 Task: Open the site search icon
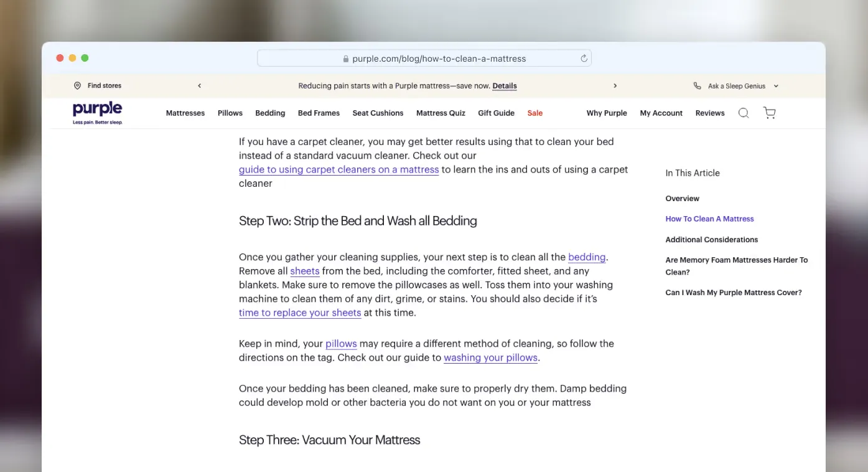[744, 113]
